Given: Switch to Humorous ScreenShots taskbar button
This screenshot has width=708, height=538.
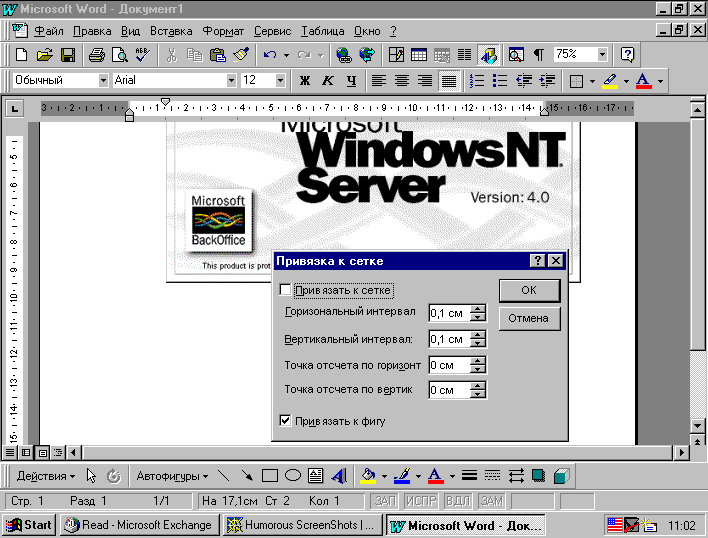Looking at the screenshot, I should tap(303, 525).
